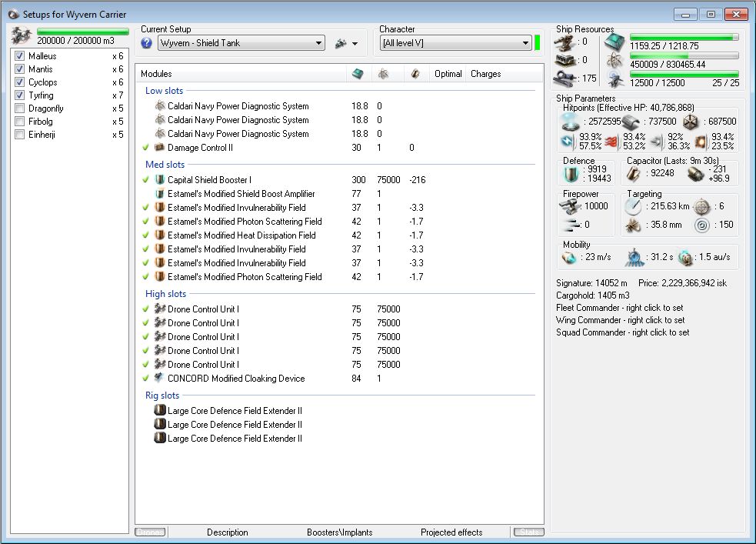Open the arrow menu beside ship icon
Screen dimensions: 756x544
point(355,43)
